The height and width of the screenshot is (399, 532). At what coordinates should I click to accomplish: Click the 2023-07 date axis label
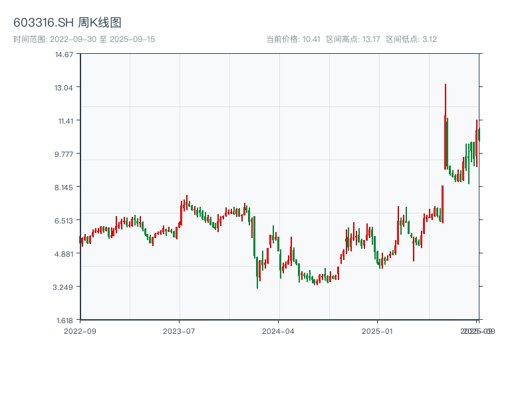180,331
